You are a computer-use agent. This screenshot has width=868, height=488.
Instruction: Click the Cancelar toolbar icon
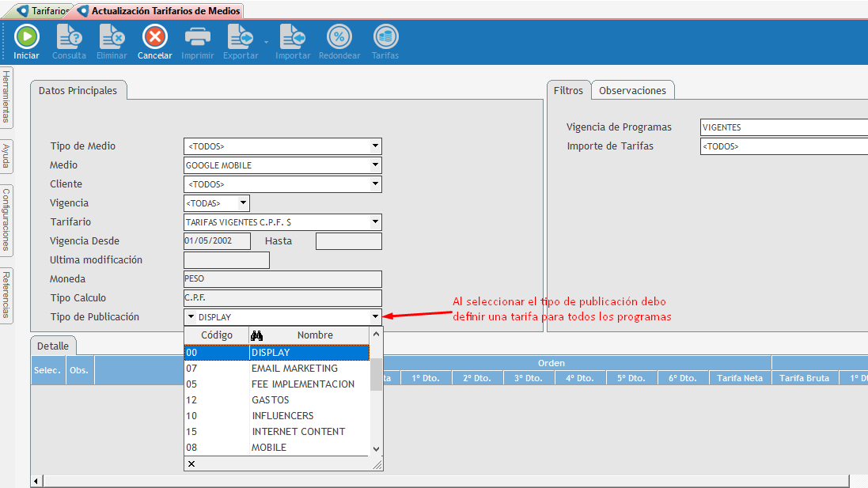pos(154,37)
